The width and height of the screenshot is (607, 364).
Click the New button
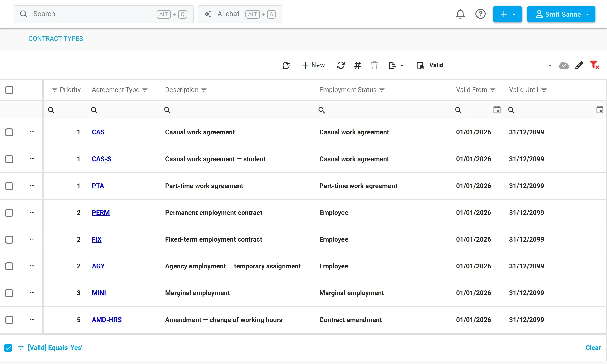click(313, 65)
